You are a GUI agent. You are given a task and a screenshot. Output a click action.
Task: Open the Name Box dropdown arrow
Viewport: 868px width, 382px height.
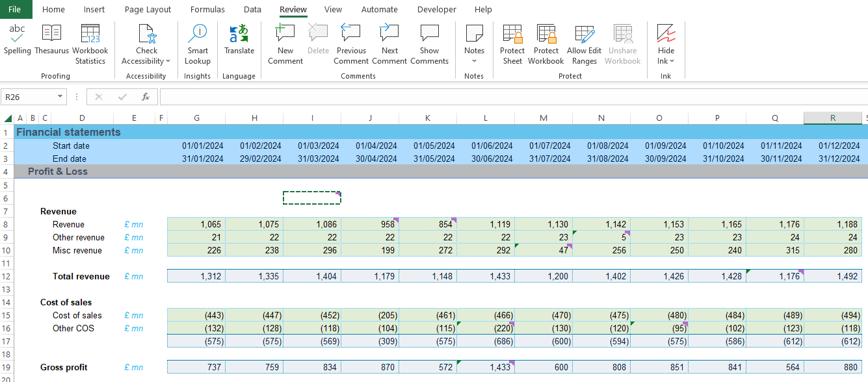60,97
